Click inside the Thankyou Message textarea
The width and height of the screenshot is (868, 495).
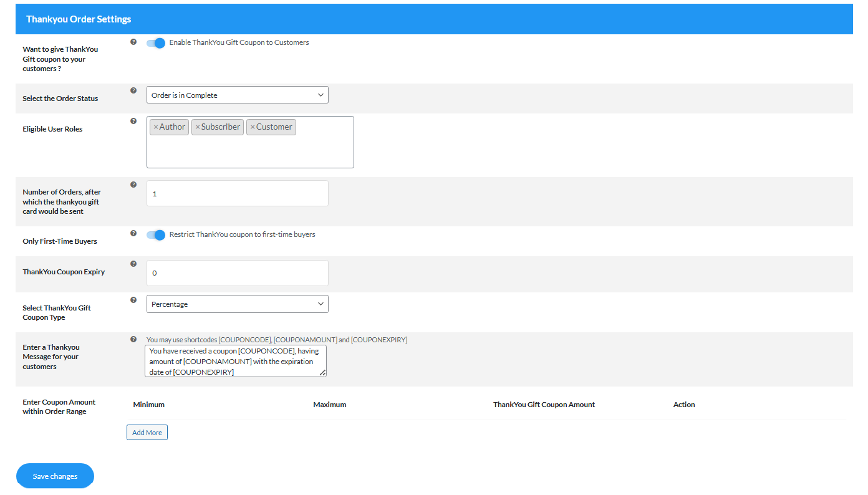(x=235, y=361)
